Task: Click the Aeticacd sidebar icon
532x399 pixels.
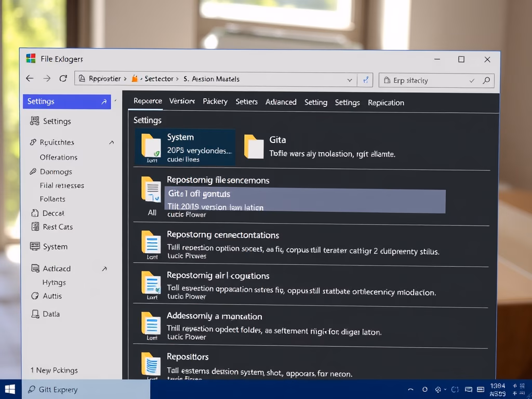Action: tap(35, 269)
